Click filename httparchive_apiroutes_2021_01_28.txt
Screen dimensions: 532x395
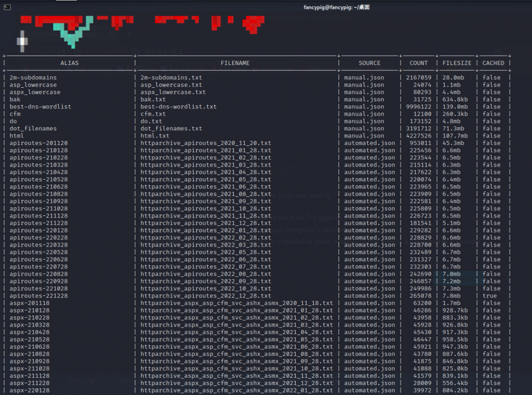(x=206, y=151)
